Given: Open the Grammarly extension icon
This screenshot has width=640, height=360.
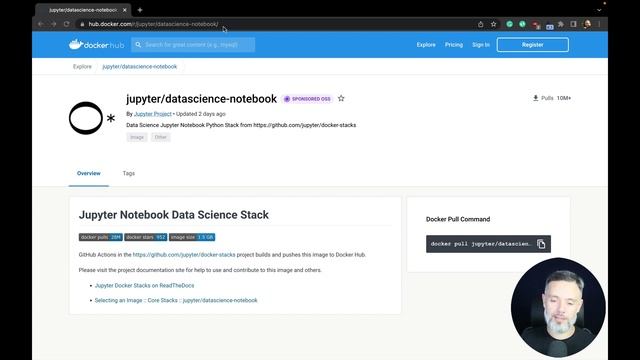Looking at the screenshot, I should point(509,24).
